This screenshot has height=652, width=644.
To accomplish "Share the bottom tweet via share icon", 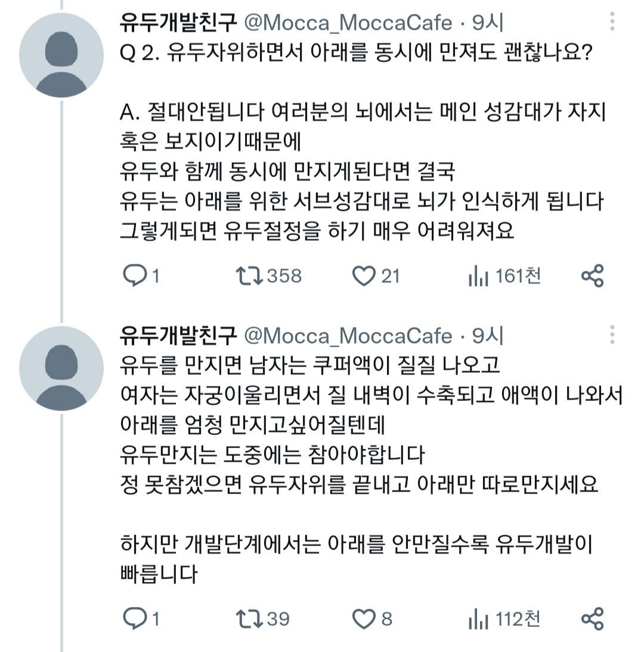I will [592, 619].
